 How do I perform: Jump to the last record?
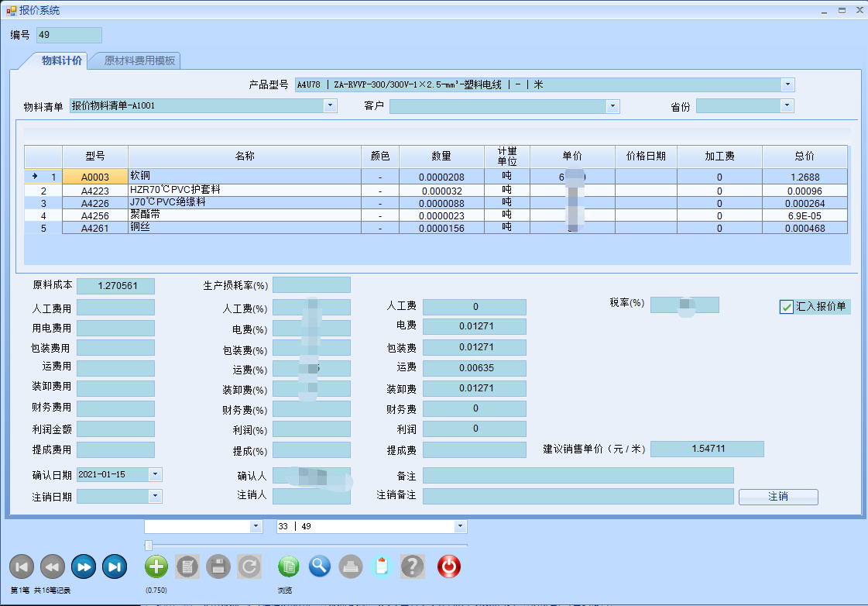click(x=115, y=567)
